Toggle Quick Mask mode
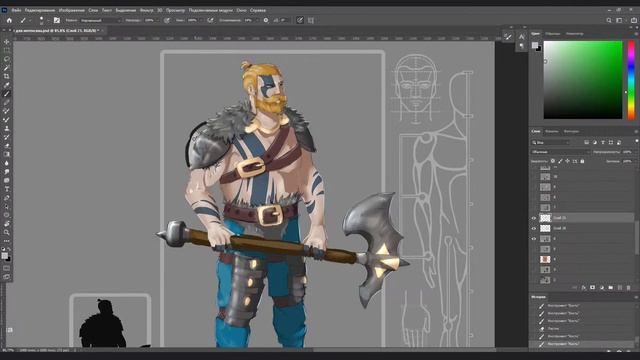The width and height of the screenshot is (640, 360). click(7, 268)
